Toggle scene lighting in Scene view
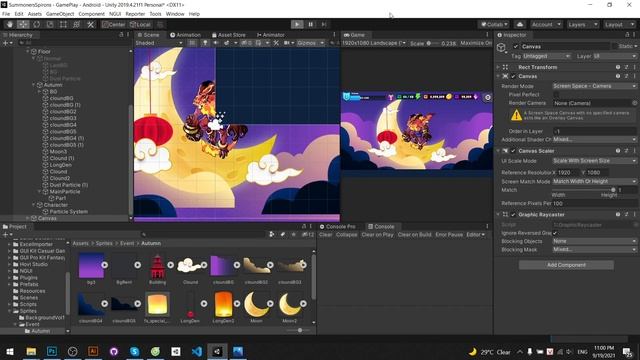The image size is (640, 360). coord(205,43)
